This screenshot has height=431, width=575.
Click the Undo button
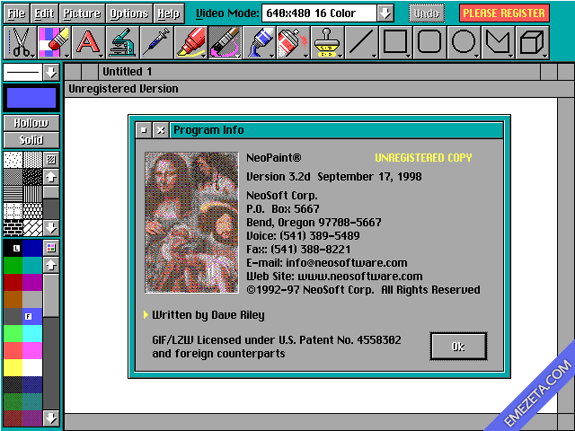pyautogui.click(x=426, y=14)
